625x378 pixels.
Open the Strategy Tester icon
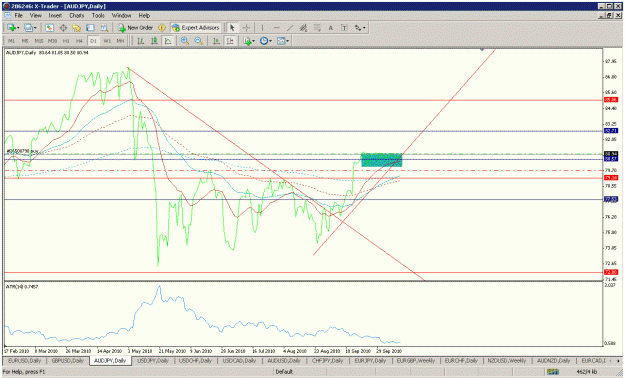tap(104, 28)
